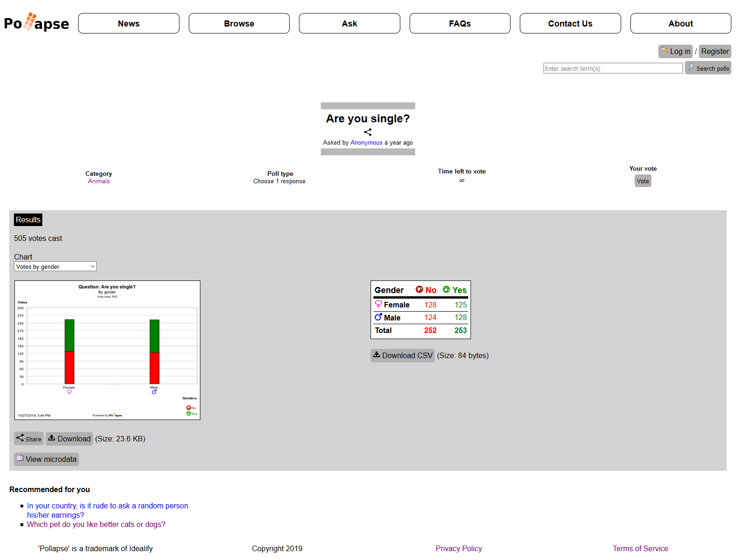The image size is (736, 560).
Task: Click the 505 votes cast text
Action: click(x=38, y=238)
